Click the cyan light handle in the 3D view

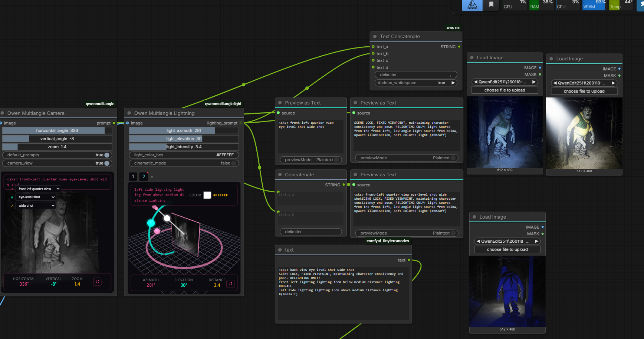pos(151,223)
